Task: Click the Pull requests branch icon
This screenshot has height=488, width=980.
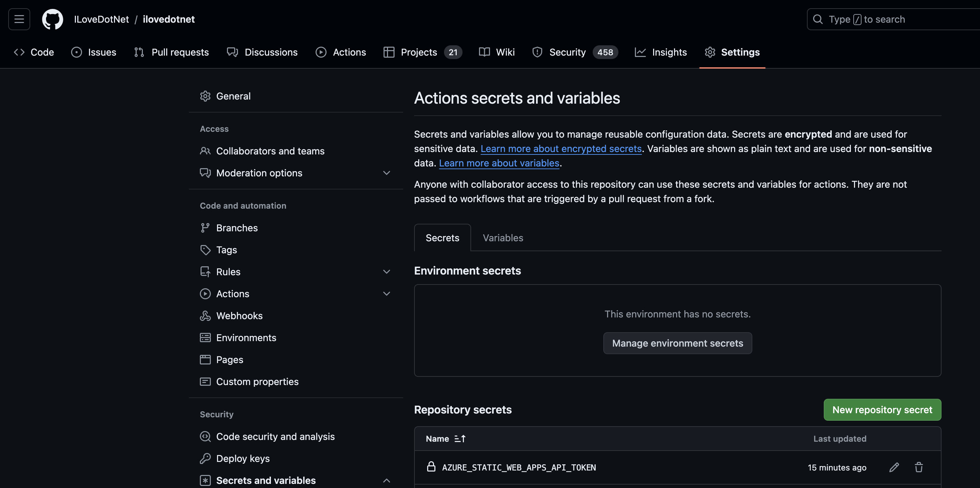Action: 139,52
